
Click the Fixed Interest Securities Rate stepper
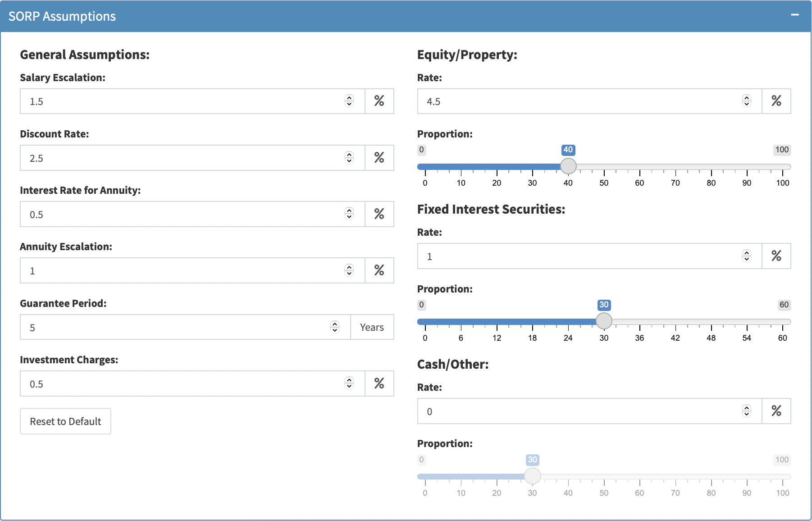coord(747,256)
